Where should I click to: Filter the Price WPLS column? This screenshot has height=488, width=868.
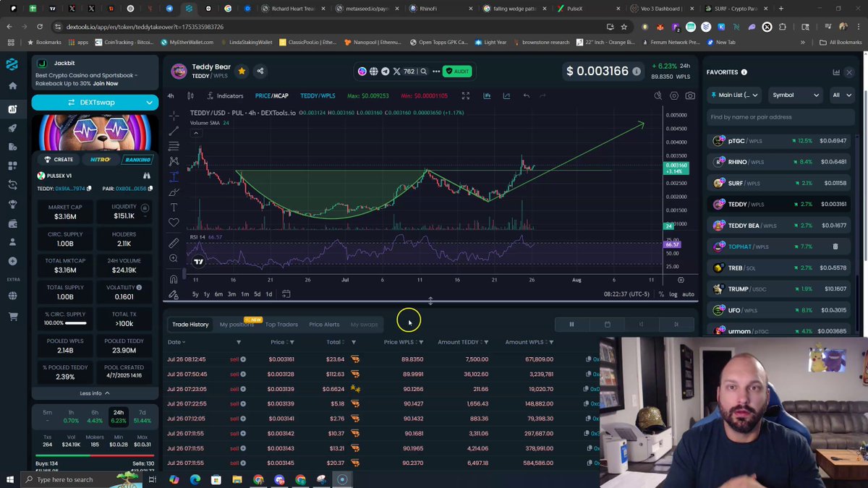pyautogui.click(x=420, y=342)
